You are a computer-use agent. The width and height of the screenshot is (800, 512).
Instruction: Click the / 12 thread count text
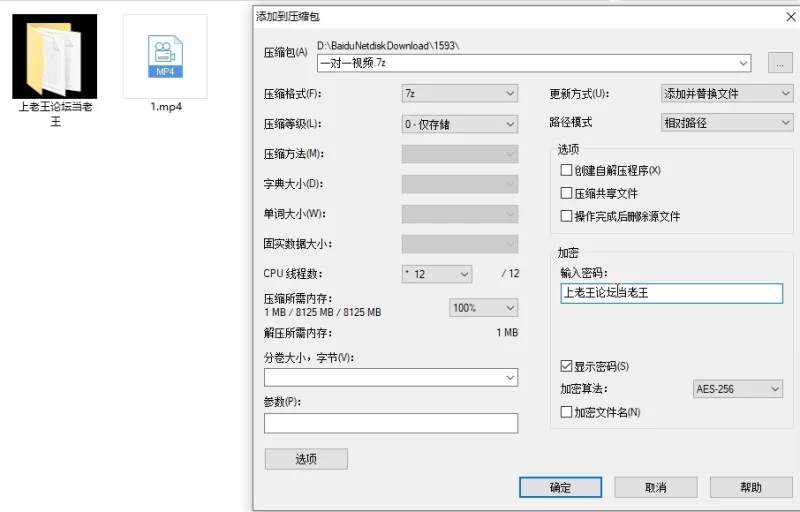click(510, 273)
